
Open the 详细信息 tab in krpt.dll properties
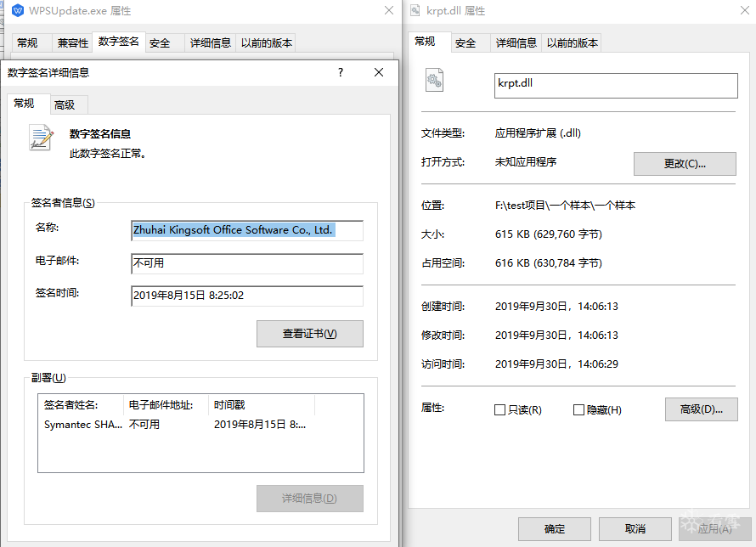[x=516, y=42]
